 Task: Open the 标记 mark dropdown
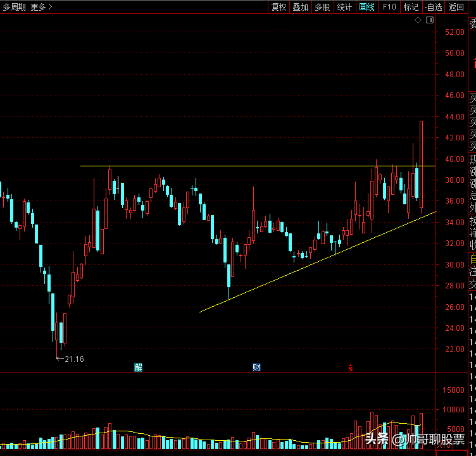411,7
